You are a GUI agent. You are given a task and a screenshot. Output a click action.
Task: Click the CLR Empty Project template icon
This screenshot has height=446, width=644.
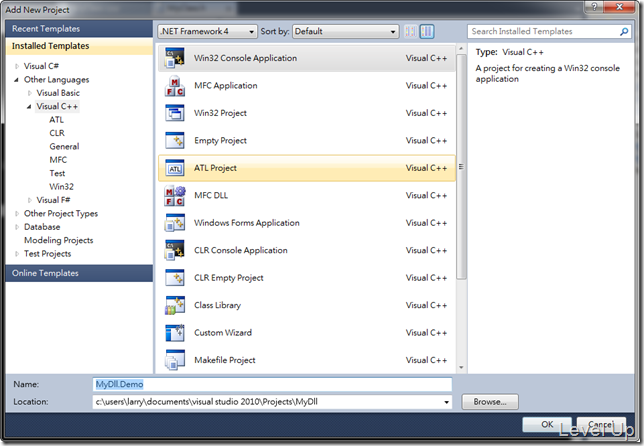[x=175, y=278]
